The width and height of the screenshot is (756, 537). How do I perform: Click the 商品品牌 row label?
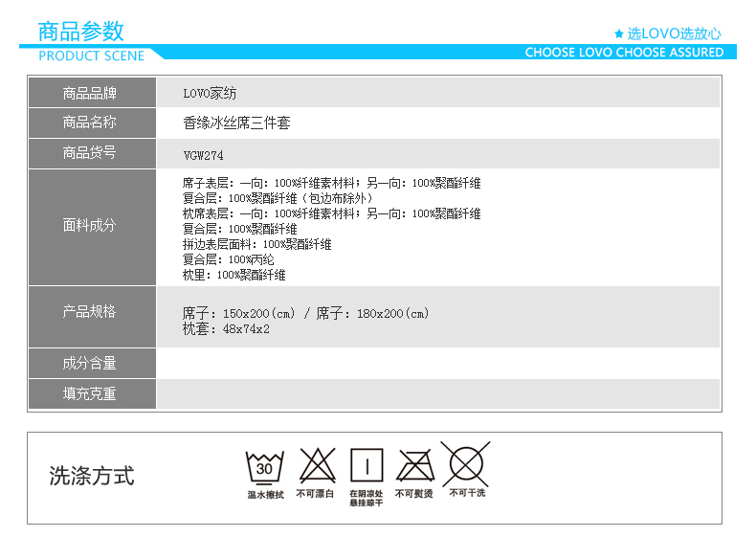(x=90, y=93)
